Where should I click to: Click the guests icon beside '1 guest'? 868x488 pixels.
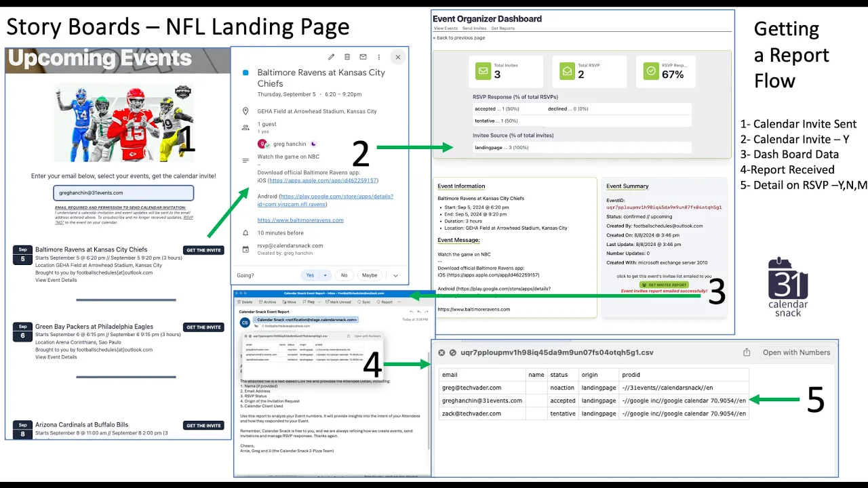[x=245, y=127]
